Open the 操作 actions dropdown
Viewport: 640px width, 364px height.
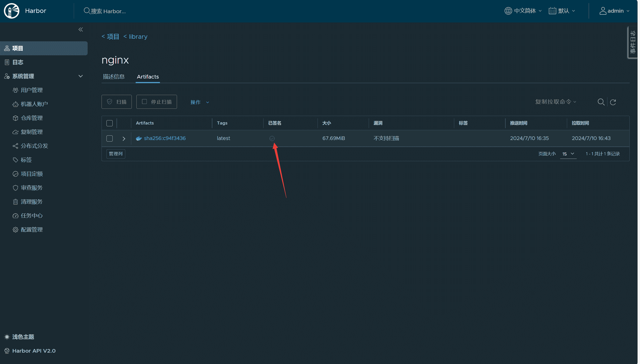pos(199,102)
